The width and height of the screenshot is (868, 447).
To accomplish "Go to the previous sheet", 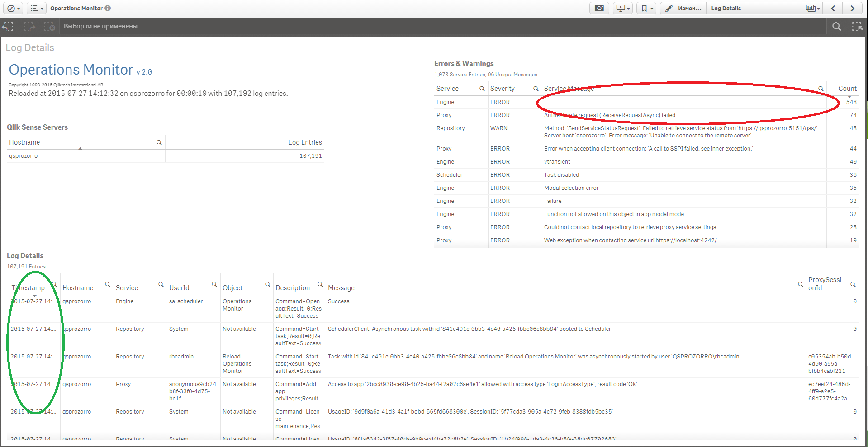I will (833, 8).
